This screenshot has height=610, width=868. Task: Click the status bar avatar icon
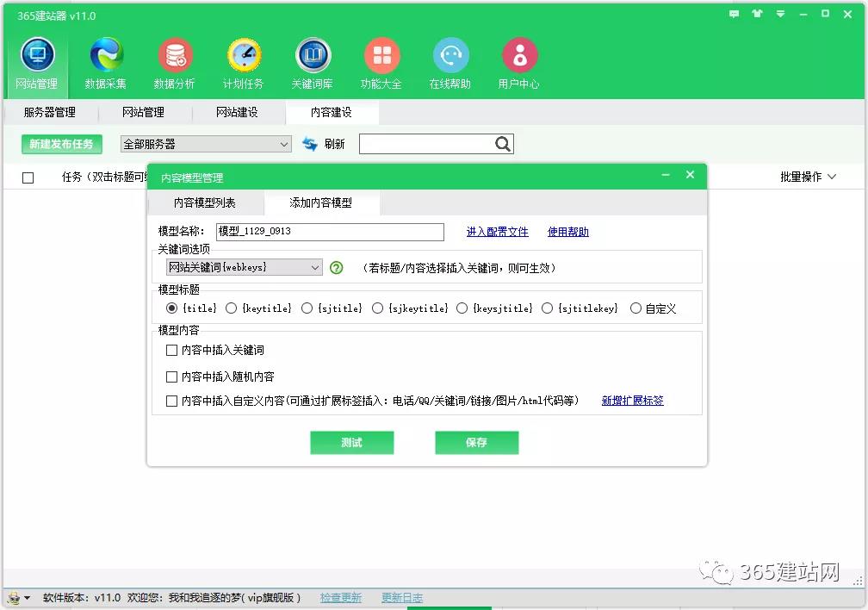14,598
